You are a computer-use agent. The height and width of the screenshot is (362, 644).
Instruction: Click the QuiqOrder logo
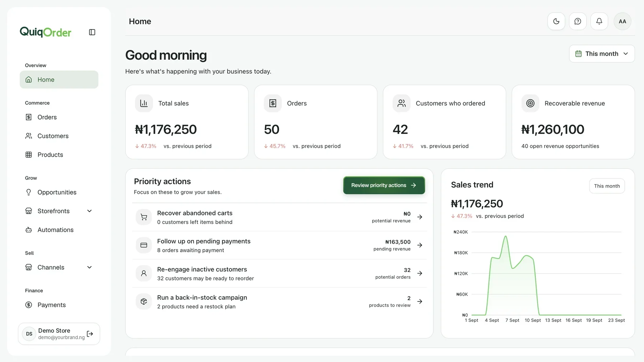click(45, 32)
